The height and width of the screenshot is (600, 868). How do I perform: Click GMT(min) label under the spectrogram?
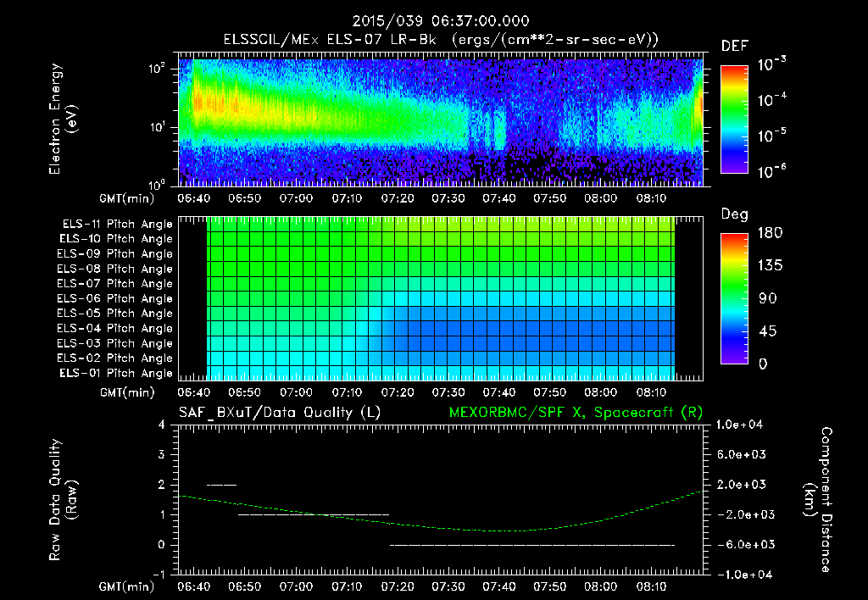127,198
